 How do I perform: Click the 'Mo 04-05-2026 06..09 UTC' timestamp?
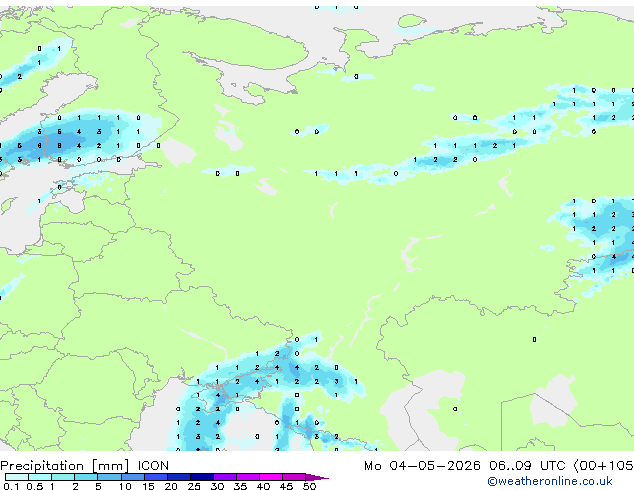click(465, 466)
